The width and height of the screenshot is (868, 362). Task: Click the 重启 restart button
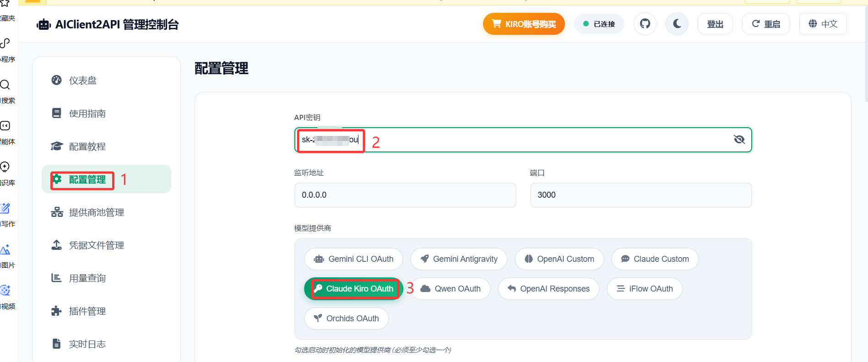[766, 24]
